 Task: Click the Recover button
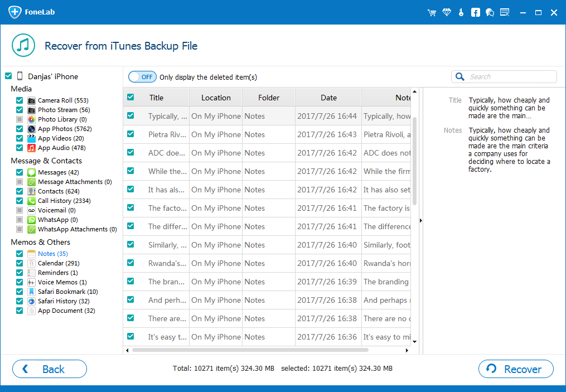[516, 369]
